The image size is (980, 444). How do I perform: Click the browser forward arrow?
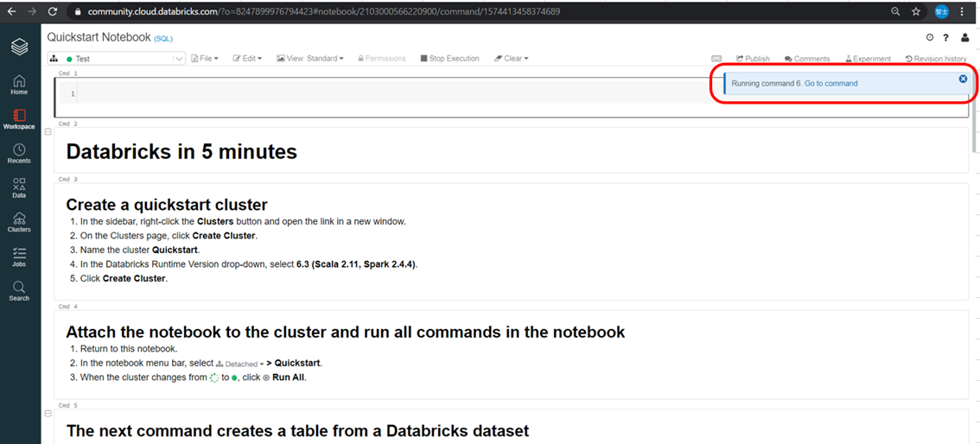click(x=32, y=11)
